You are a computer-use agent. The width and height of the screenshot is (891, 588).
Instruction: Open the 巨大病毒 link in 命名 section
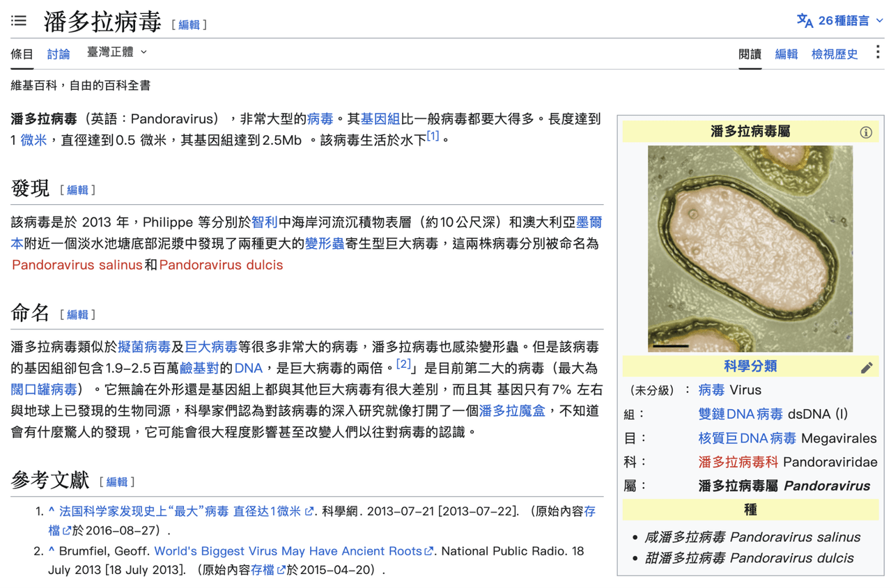tap(211, 347)
